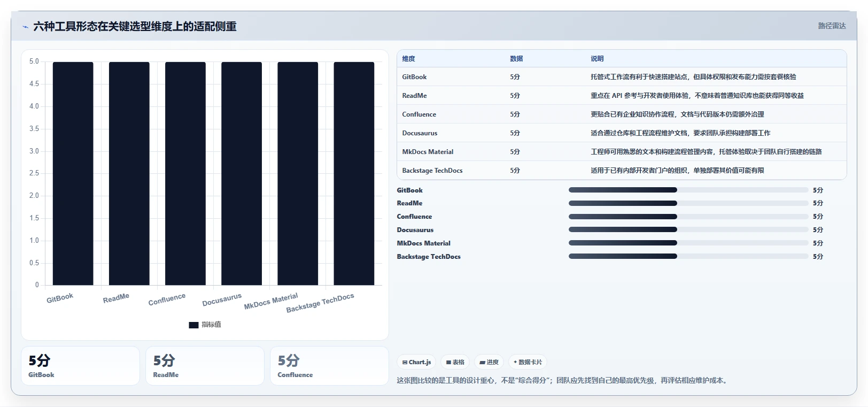Click the description starting 适用于已有内部开发者
This screenshot has width=868, height=407.
(677, 171)
